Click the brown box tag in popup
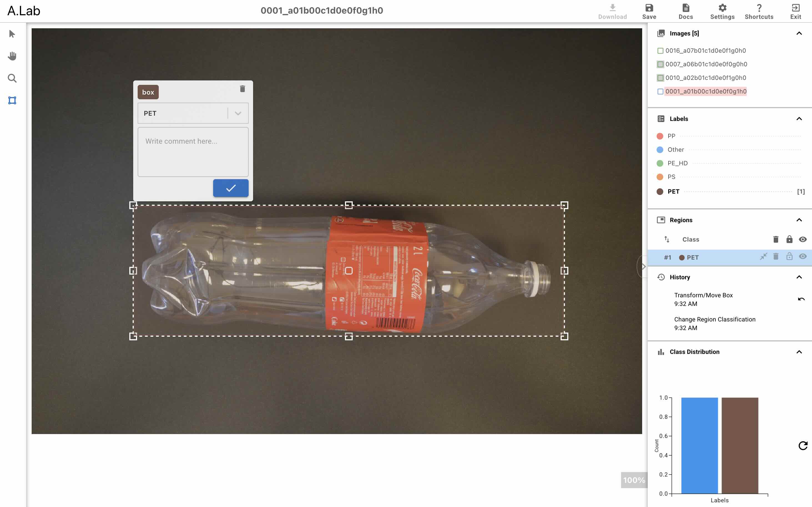812x507 pixels. [148, 92]
